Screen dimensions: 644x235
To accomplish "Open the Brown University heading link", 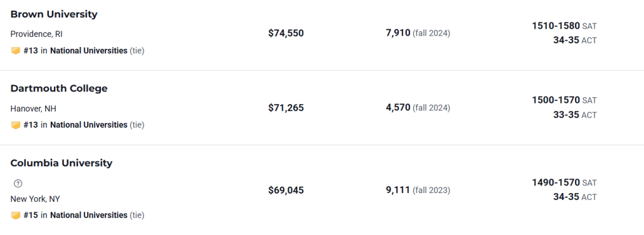I will tap(54, 14).
